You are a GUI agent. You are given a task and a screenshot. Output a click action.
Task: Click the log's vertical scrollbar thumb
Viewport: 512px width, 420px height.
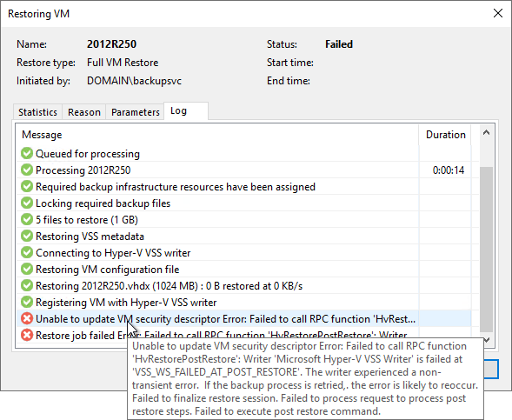click(x=486, y=250)
